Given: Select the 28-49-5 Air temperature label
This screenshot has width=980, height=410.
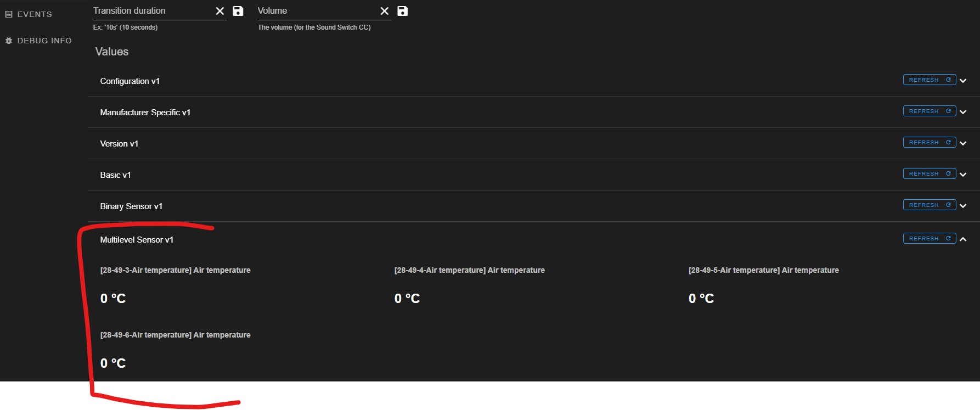Looking at the screenshot, I should (764, 270).
